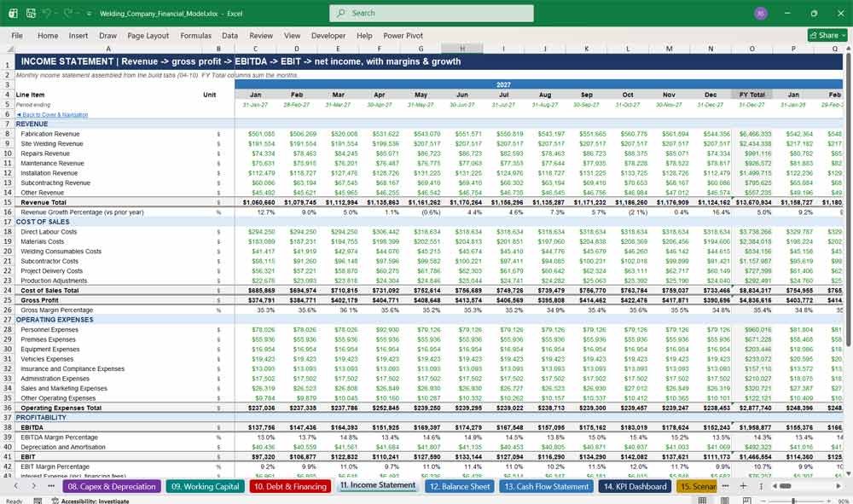Select the Welding Consumables Costs label

pos(61,252)
